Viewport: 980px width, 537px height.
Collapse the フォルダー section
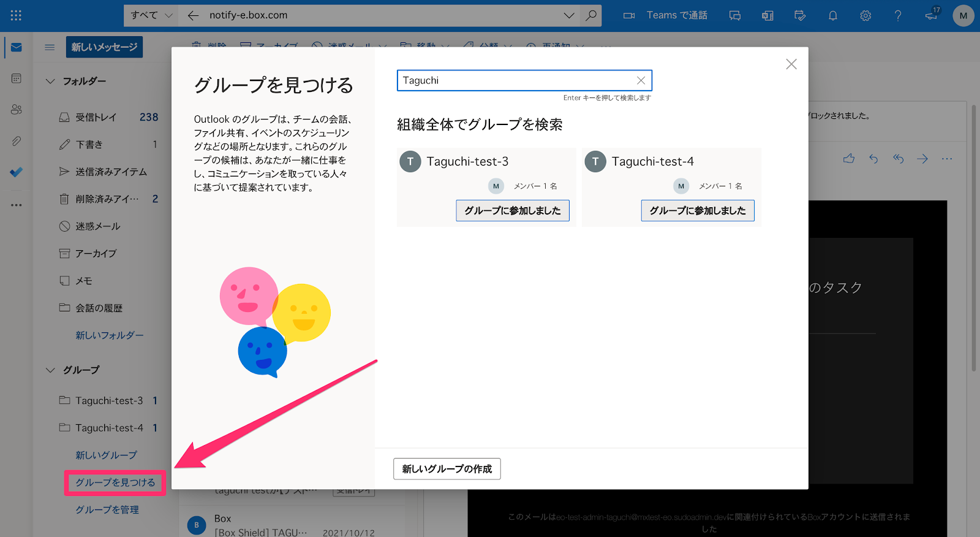(x=50, y=81)
